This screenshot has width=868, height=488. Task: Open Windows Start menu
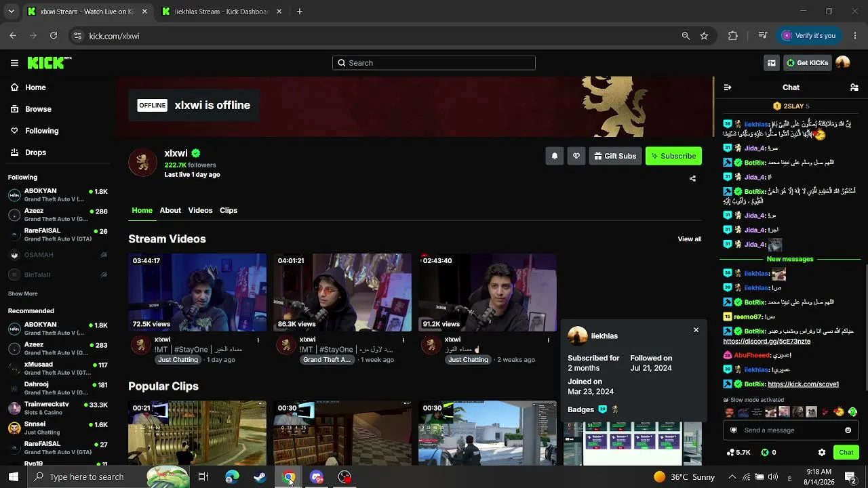tap(14, 477)
